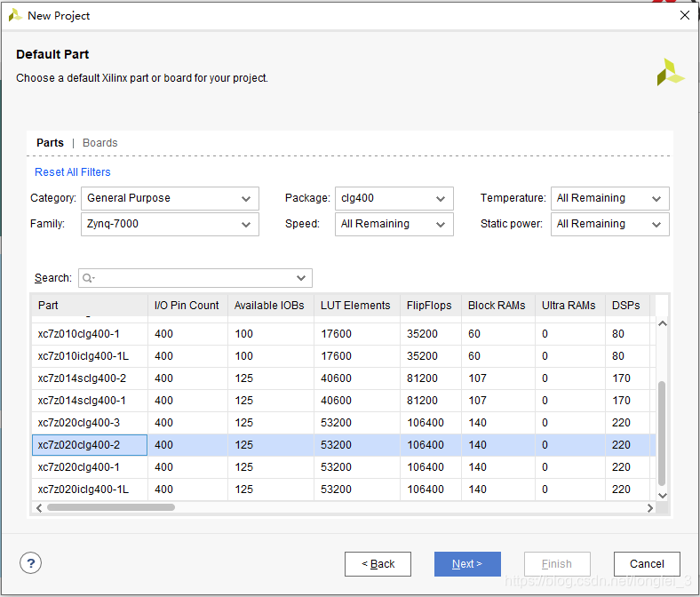Select part xc7z010clg400-1

tap(78, 334)
